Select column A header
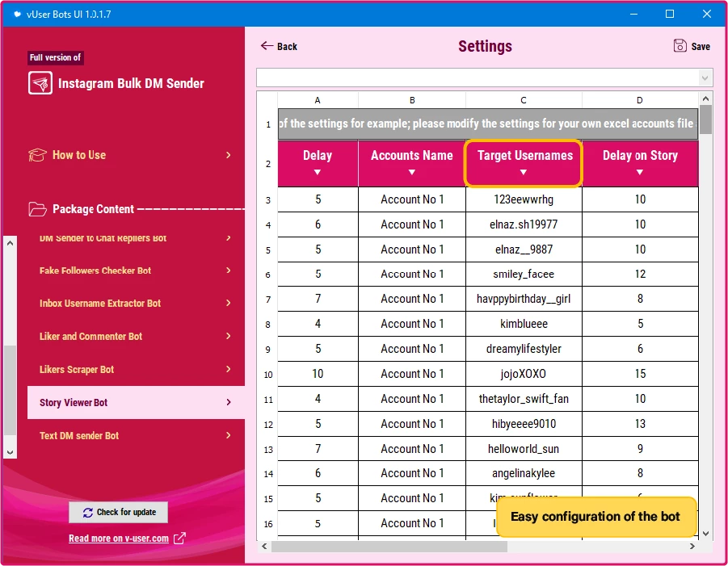 318,100
